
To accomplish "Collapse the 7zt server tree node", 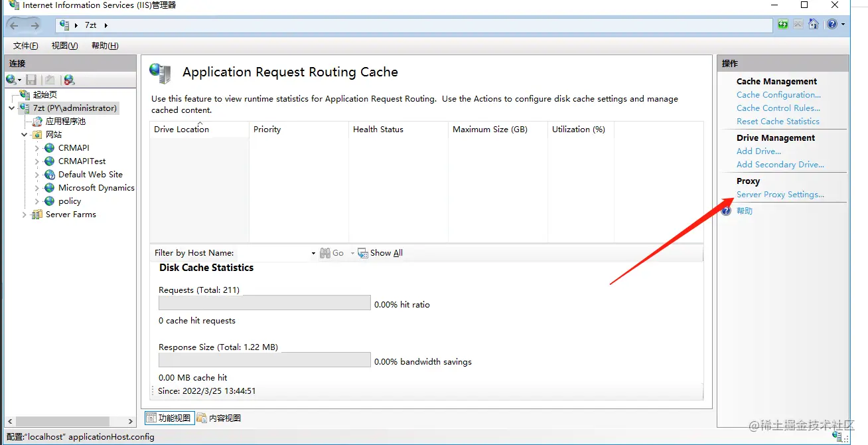I will (x=12, y=108).
